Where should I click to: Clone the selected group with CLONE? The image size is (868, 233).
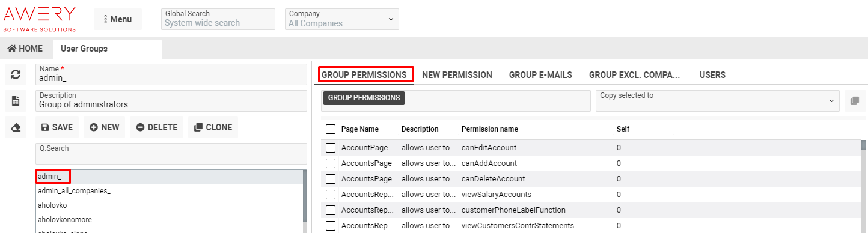click(213, 127)
